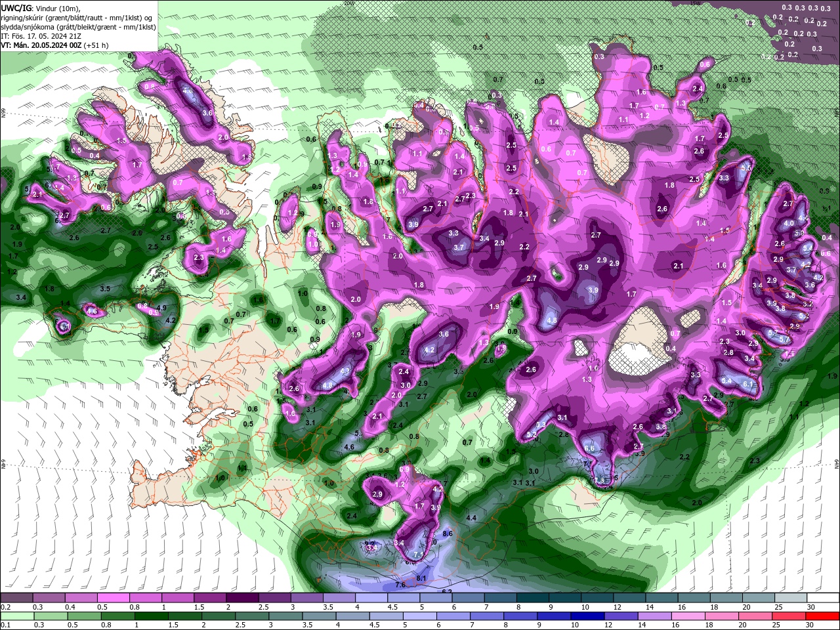Click the 4.4 precipitation value on the map

click(x=471, y=518)
